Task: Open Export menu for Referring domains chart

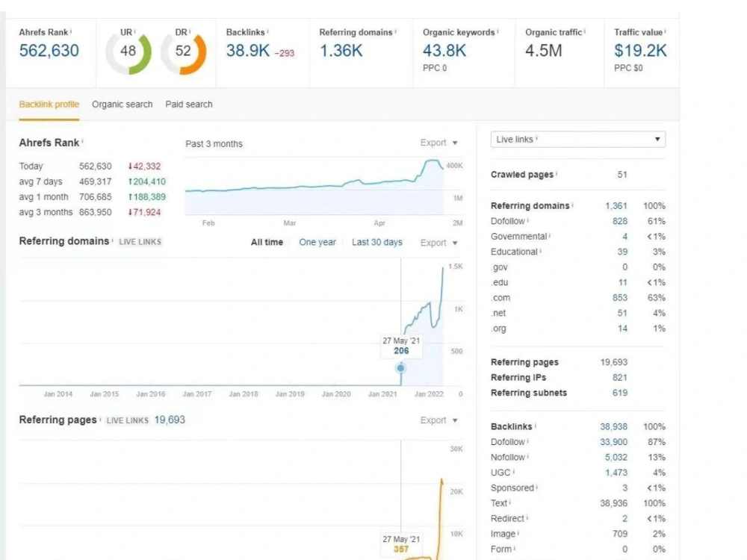Action: (x=438, y=243)
